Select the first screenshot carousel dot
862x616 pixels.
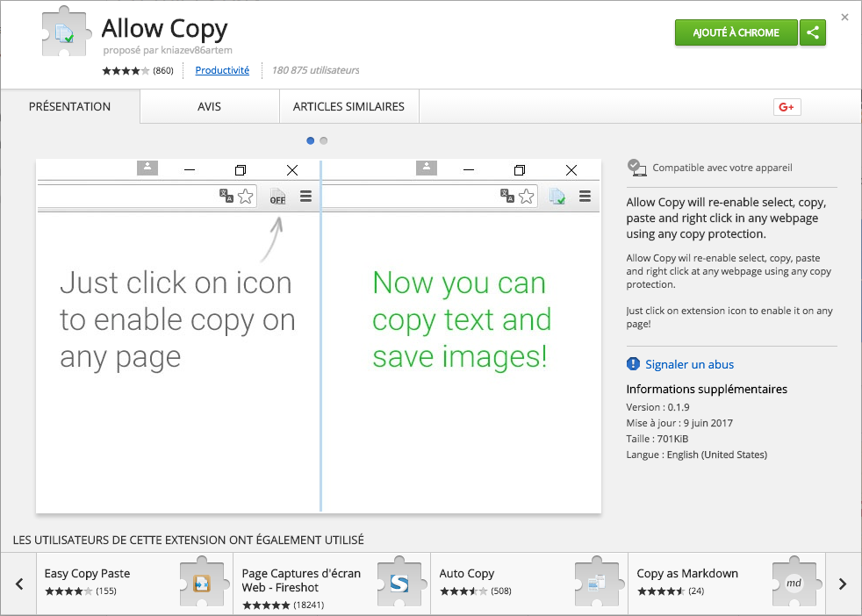click(x=310, y=140)
